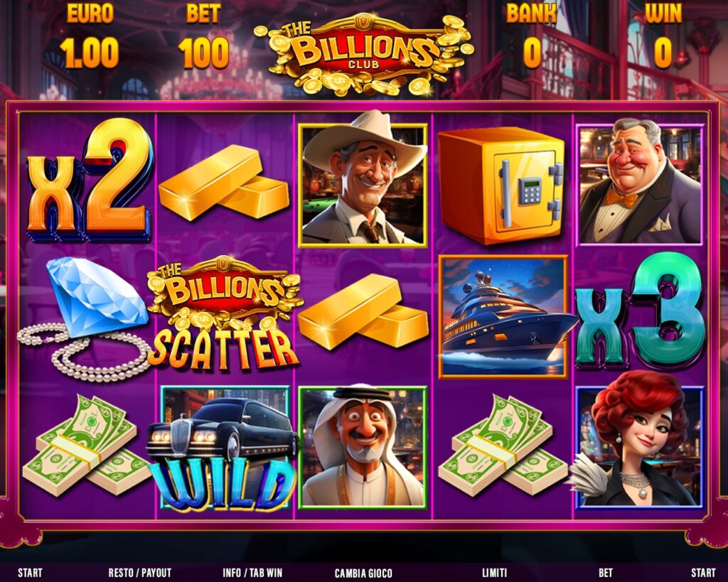
Task: Click the blue diamond necklace symbol
Action: tap(85, 319)
